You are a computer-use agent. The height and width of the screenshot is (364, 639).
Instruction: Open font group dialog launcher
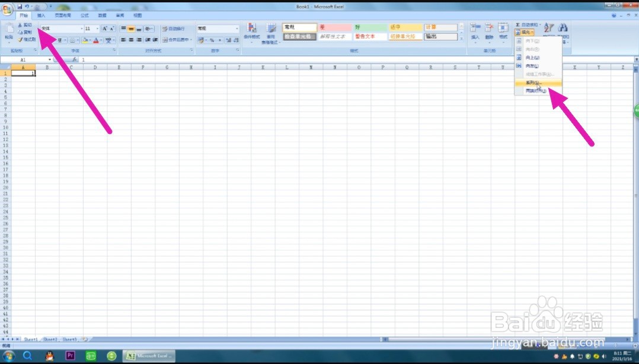[114, 50]
